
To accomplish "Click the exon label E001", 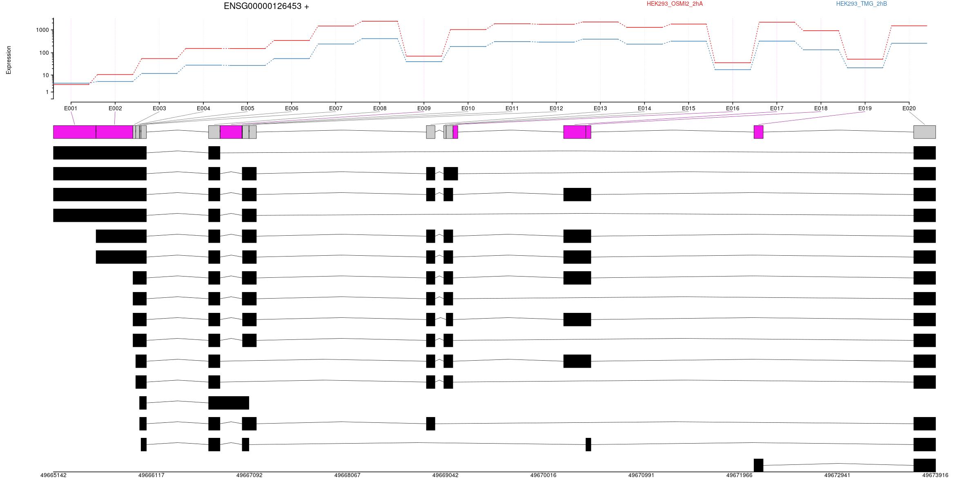I will (x=71, y=108).
